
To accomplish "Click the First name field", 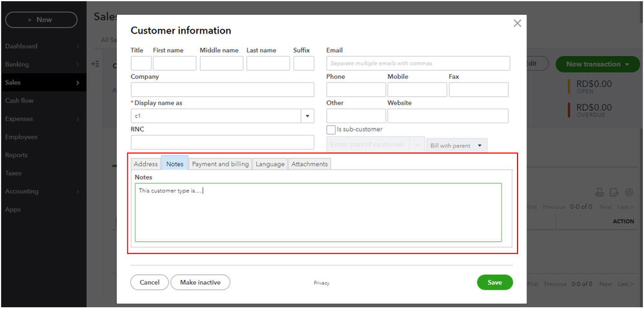I will pyautogui.click(x=175, y=63).
